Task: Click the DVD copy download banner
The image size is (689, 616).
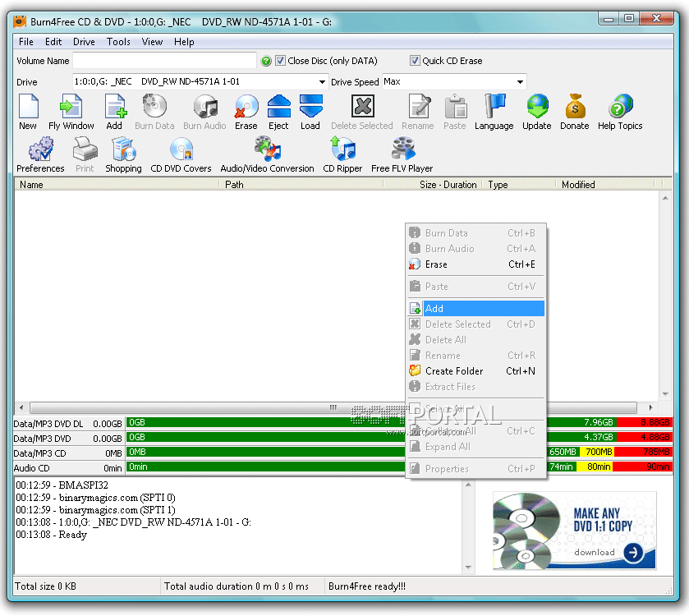Action: click(574, 530)
